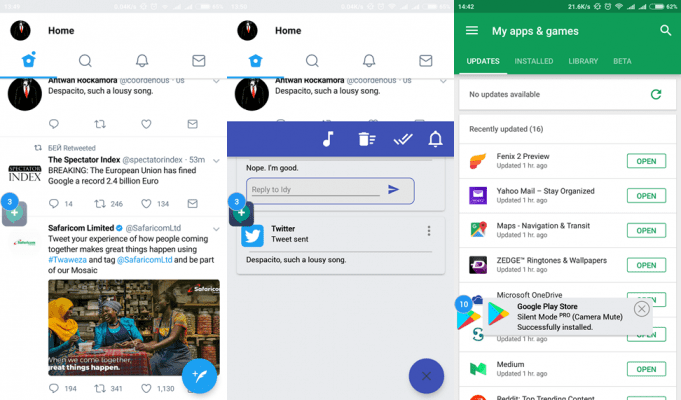Screen dimensions: 681x400
Task: Open messages envelope tab in the middle Twitter screen
Action: [x=426, y=60]
